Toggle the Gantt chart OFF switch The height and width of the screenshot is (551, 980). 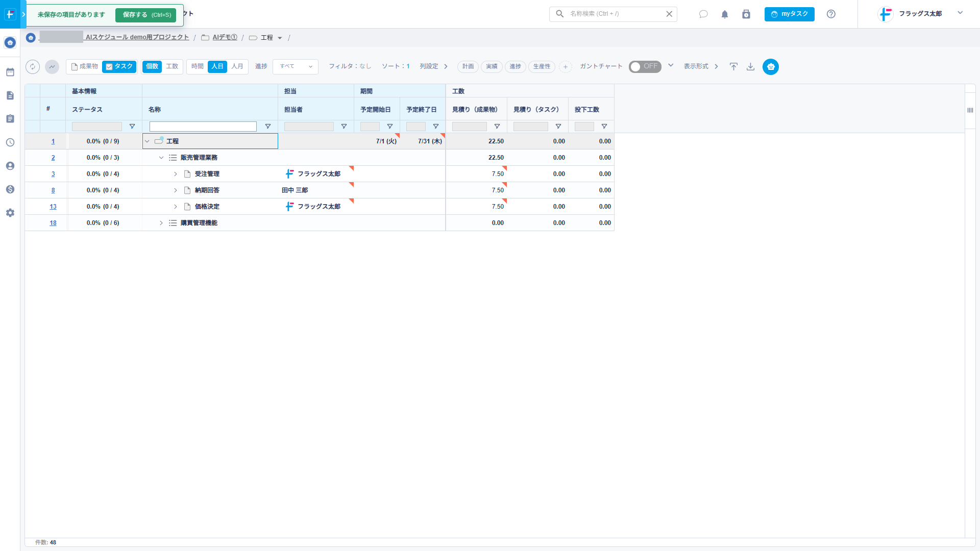tap(645, 67)
